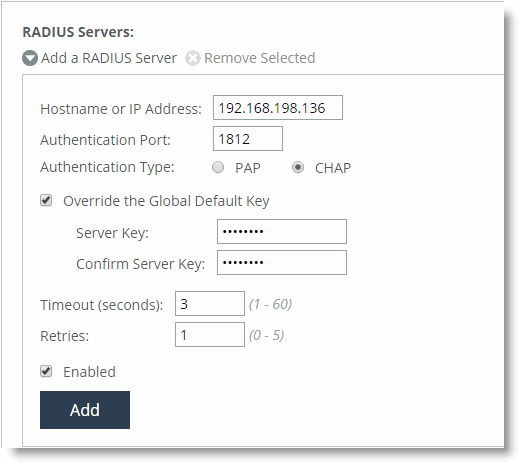Click the Remove Selected X icon

pos(193,58)
